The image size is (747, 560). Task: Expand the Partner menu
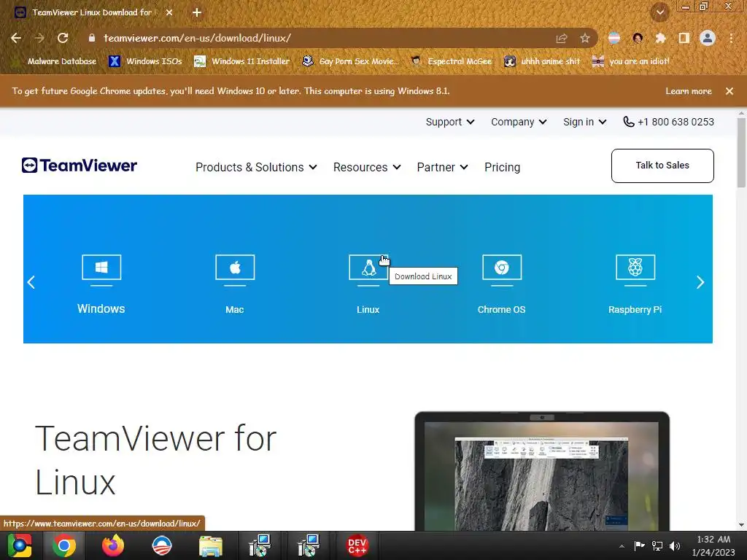click(x=442, y=167)
